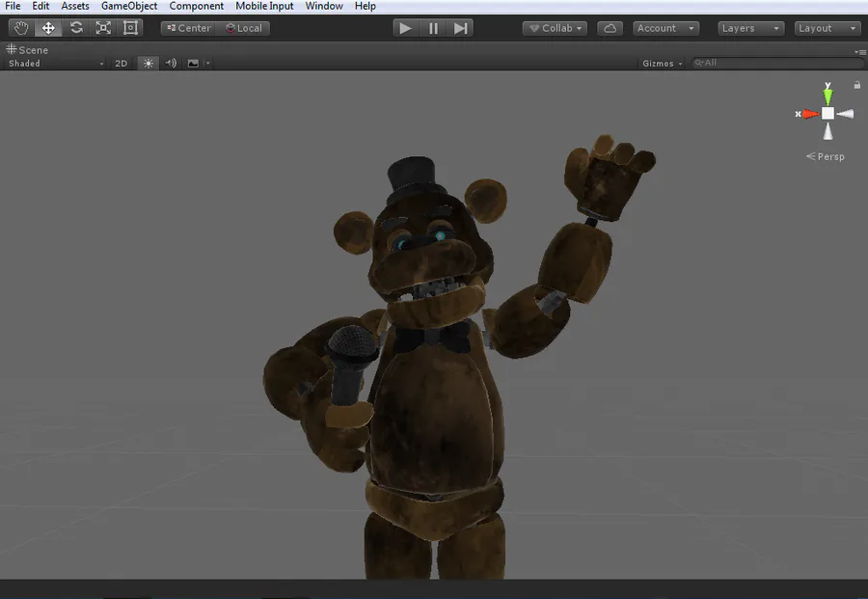Open the Layout dropdown
The width and height of the screenshot is (868, 599).
[x=827, y=28]
